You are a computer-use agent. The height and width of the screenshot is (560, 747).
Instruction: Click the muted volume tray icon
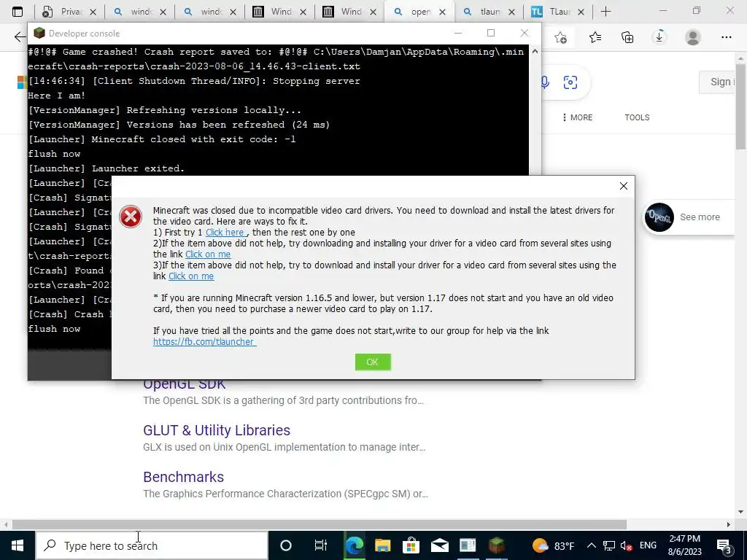pyautogui.click(x=627, y=545)
